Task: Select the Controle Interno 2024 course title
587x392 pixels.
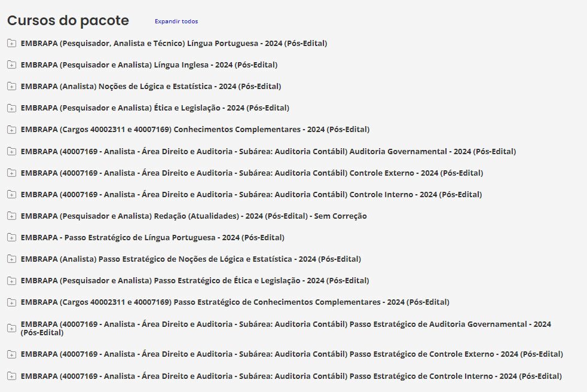Action: pos(251,194)
